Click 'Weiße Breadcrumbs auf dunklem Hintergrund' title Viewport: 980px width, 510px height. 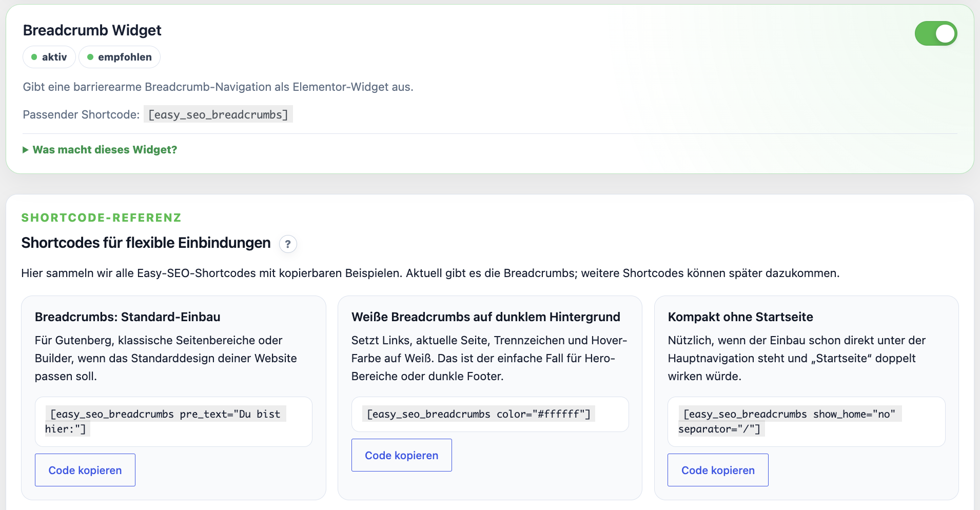coord(486,317)
